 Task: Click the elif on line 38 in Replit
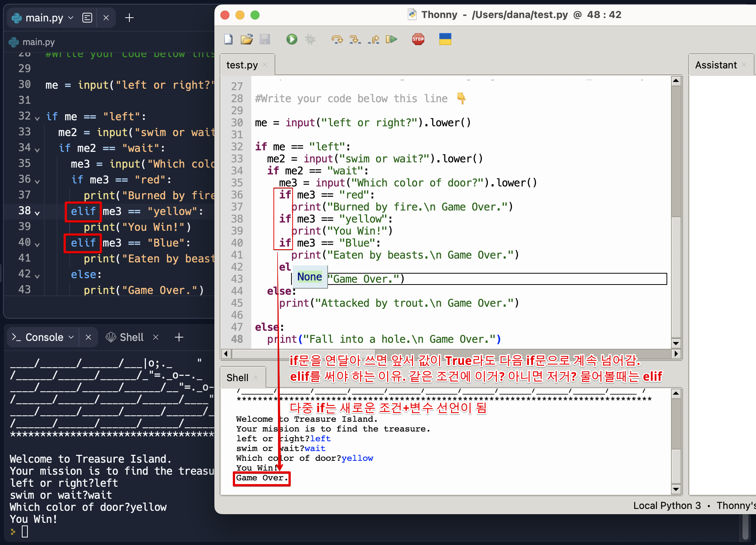83,211
